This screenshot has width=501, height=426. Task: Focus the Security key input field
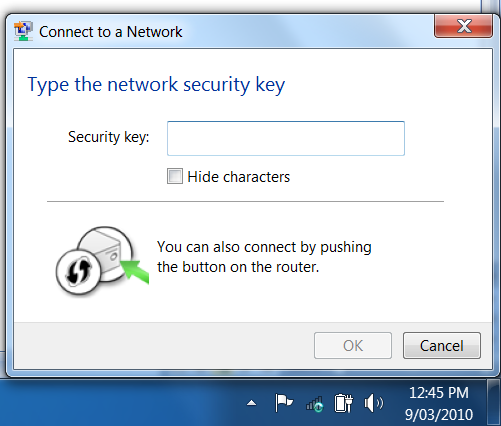(x=286, y=138)
